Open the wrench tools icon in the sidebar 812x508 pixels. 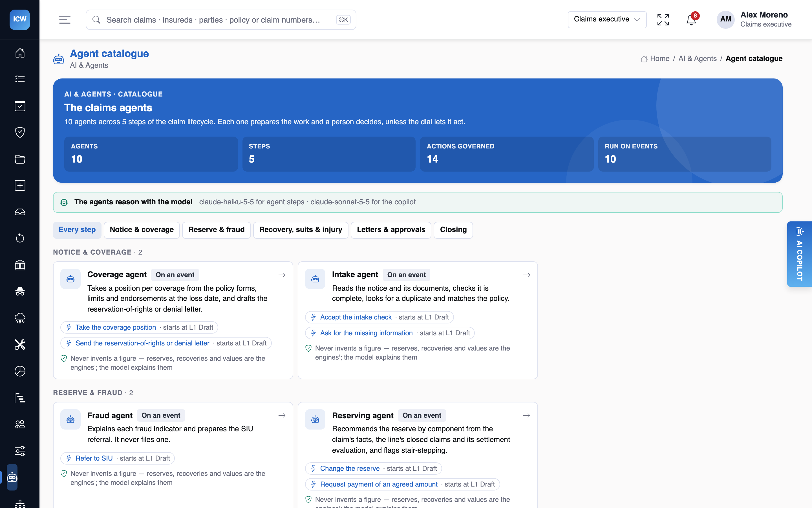click(20, 344)
